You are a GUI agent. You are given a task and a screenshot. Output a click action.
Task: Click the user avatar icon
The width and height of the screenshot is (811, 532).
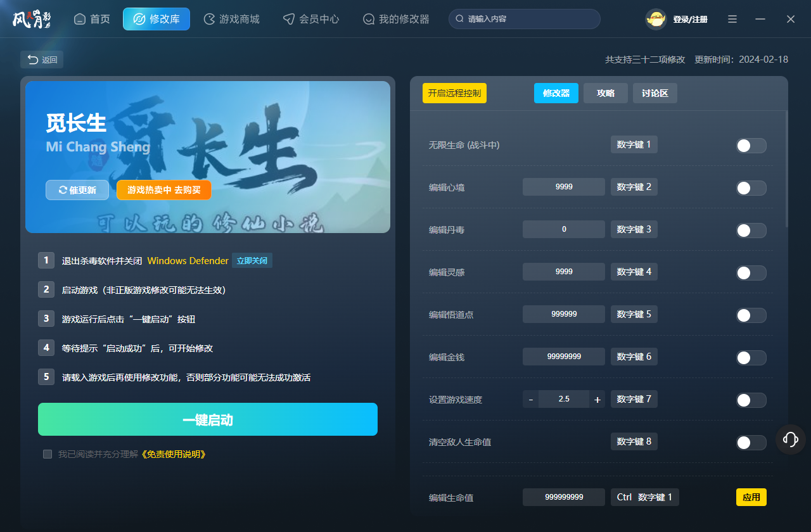(x=656, y=19)
